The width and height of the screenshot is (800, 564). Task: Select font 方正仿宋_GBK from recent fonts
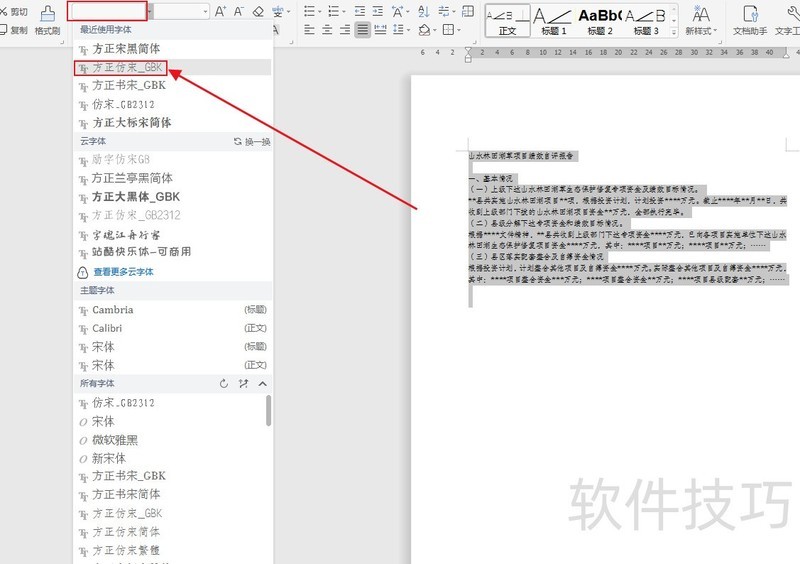[x=173, y=67]
